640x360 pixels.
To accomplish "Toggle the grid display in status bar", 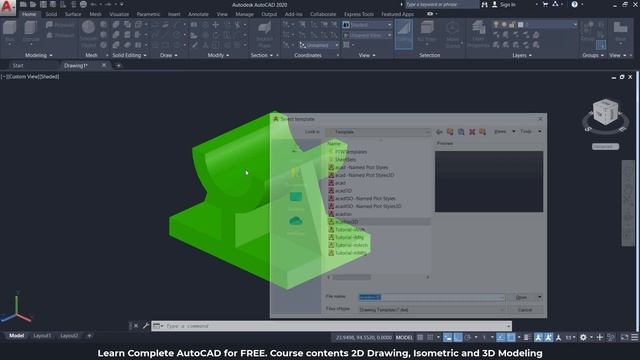I will (420, 337).
